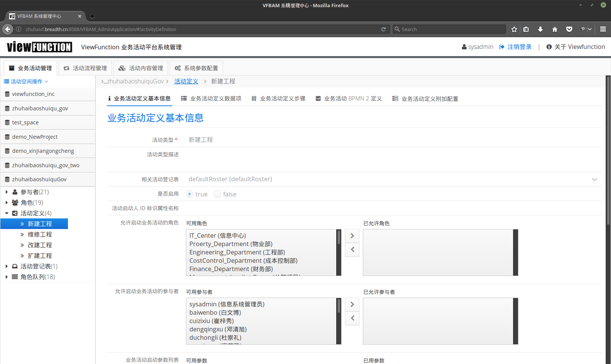Expand the 角色(19) tree node
The image size is (611, 364).
pyautogui.click(x=6, y=202)
